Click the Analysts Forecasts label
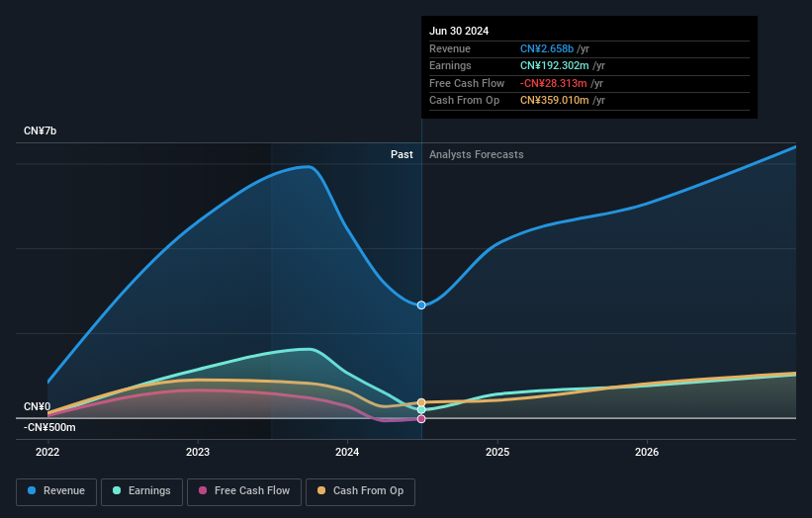812x518 pixels. 477,154
